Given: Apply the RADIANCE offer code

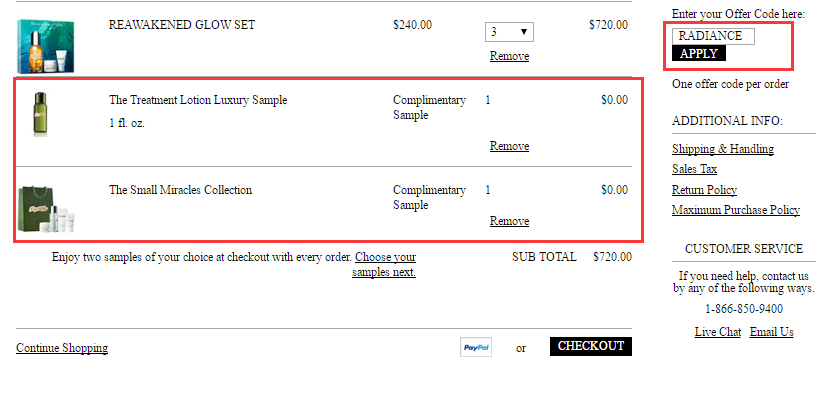Looking at the screenshot, I should point(699,53).
